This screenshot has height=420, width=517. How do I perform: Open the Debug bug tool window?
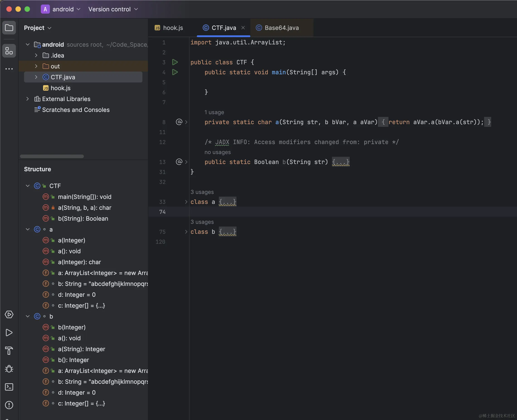9,369
